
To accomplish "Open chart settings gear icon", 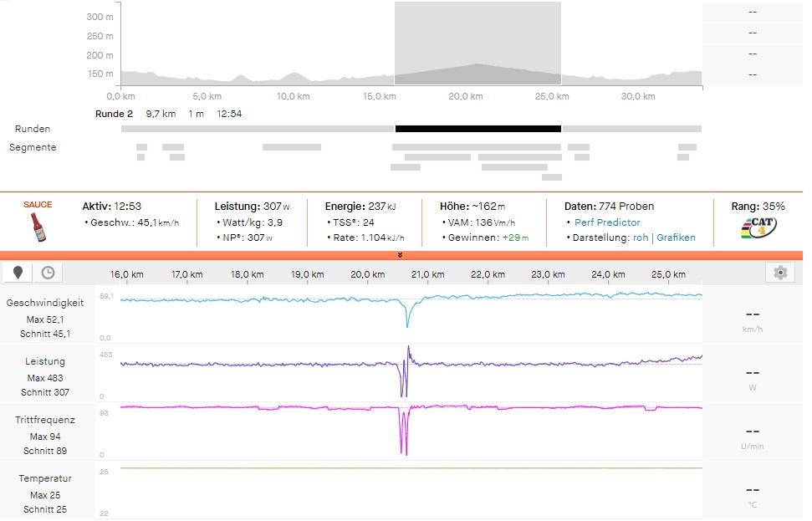I will [779, 273].
